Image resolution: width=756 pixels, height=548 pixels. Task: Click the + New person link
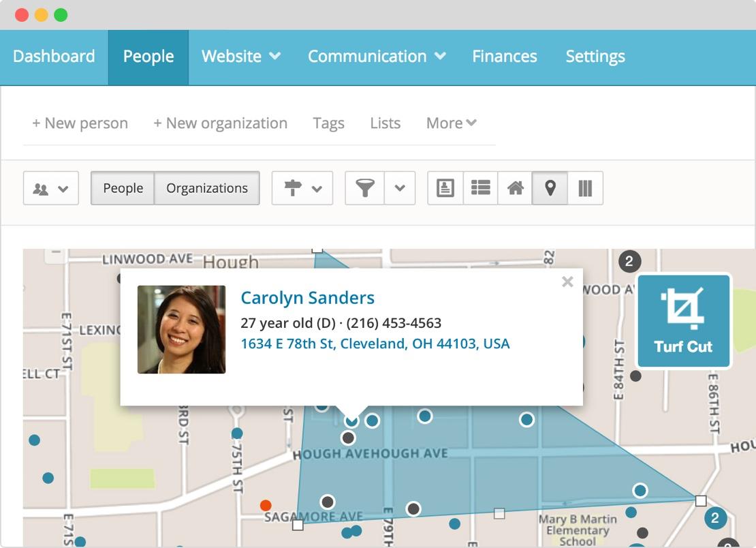tap(80, 123)
